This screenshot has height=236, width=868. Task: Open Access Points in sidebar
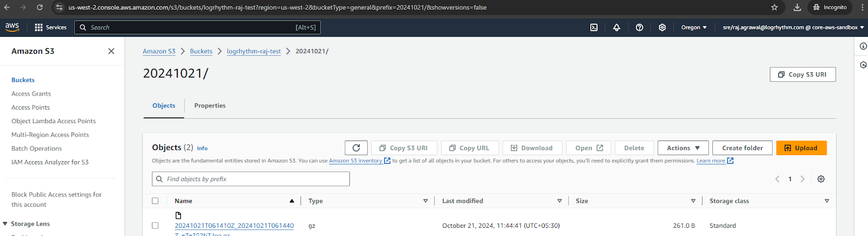[30, 107]
